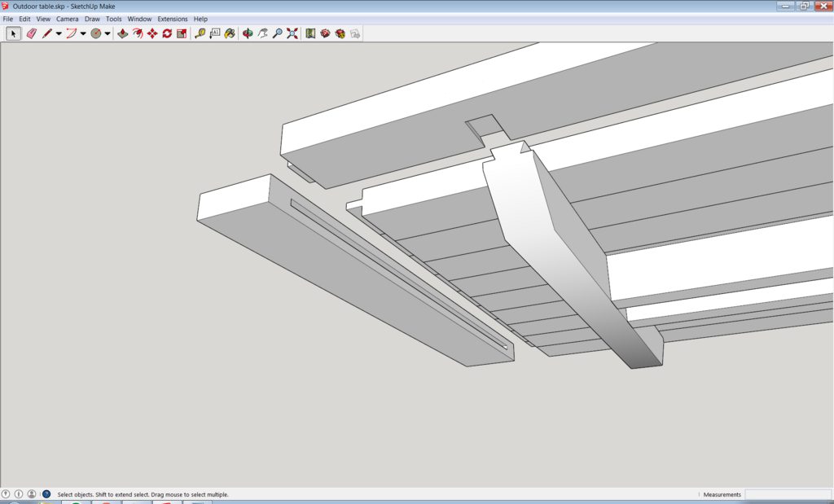834x504 pixels.
Task: Select the Scale tool
Action: pyautogui.click(x=182, y=33)
